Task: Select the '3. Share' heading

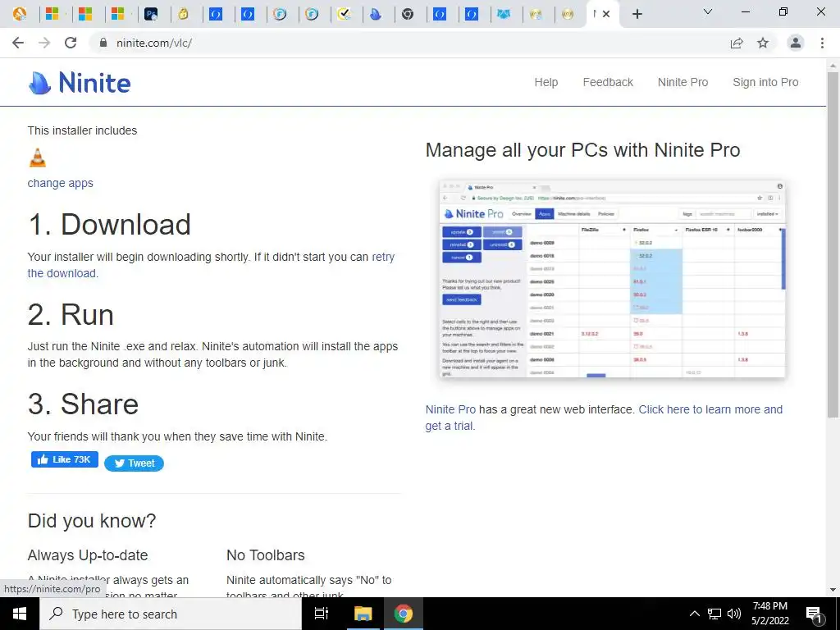Action: point(83,404)
